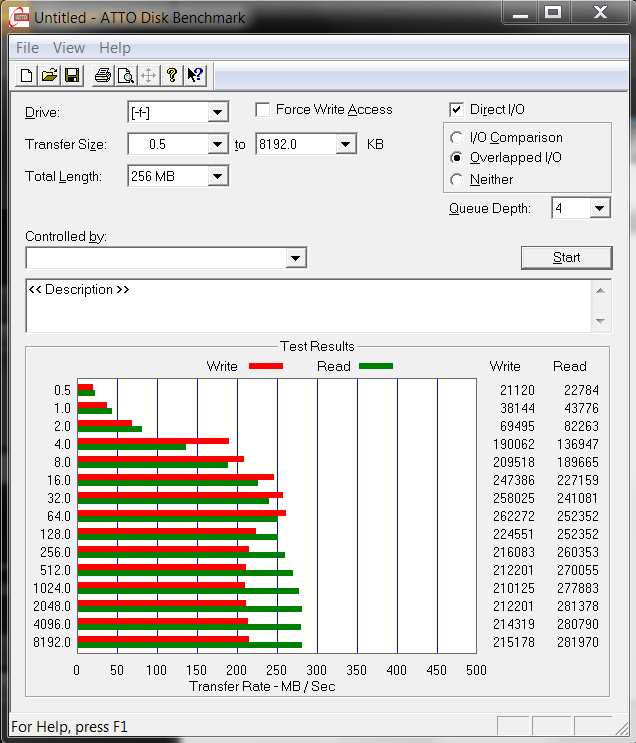Viewport: 636px width, 743px height.
Task: Open Print Preview from the toolbar
Action: 125,75
